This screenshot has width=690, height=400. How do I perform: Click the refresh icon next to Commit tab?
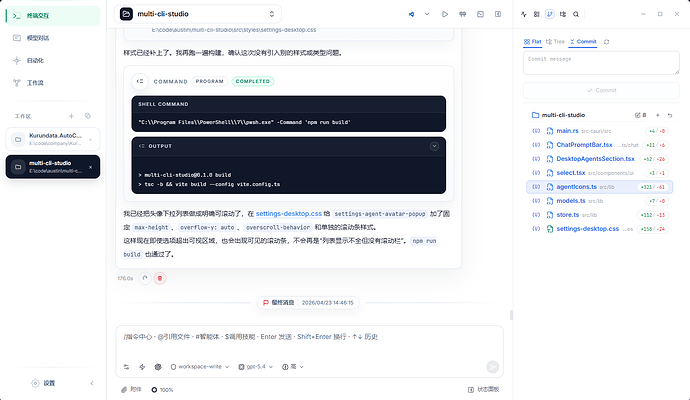(606, 42)
